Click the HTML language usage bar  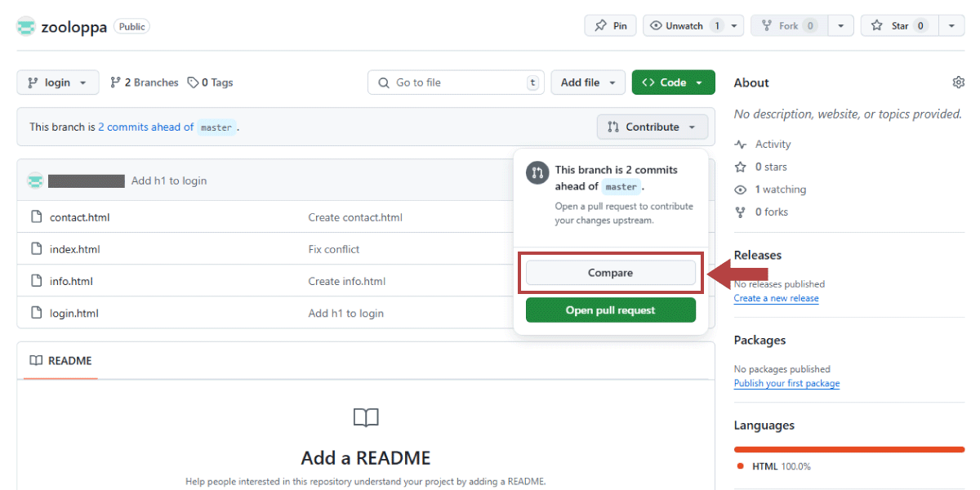(849, 449)
